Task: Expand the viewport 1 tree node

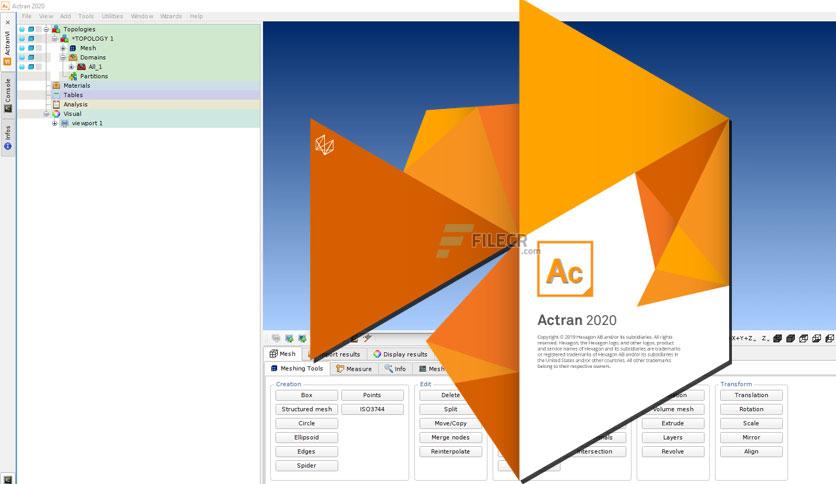Action: tap(54, 123)
